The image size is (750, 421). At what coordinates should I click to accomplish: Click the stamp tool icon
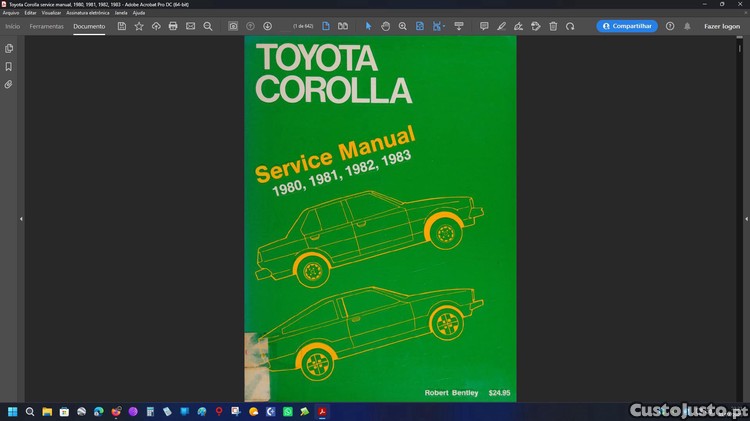point(536,26)
